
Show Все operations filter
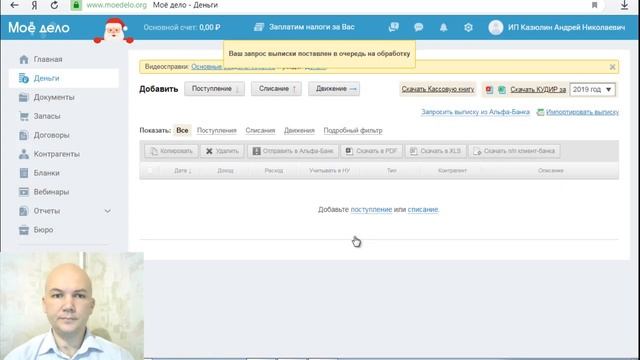182,130
